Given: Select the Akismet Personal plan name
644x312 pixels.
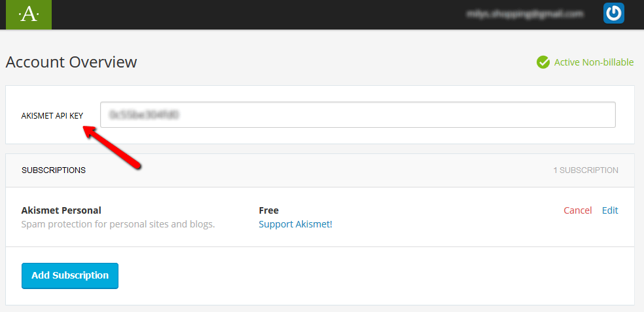Looking at the screenshot, I should click(x=62, y=210).
